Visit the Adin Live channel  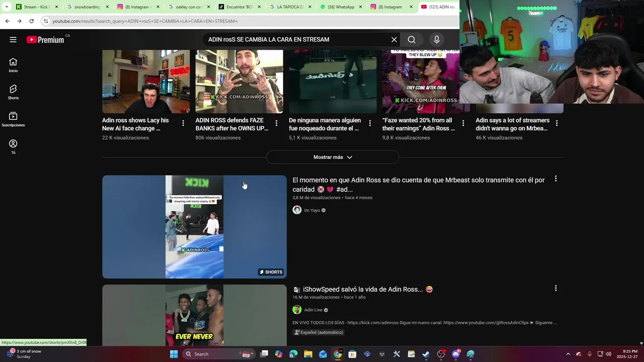[x=313, y=310]
